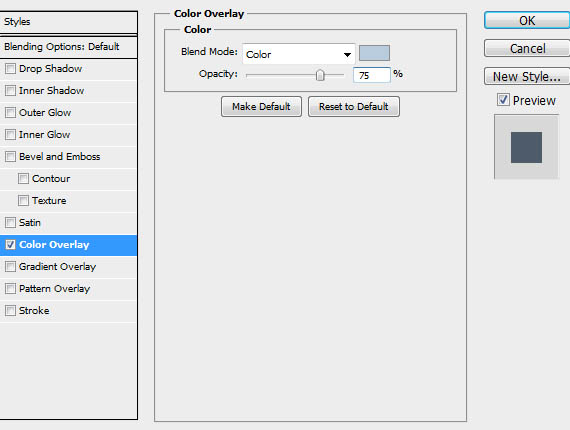Click the Styles header in list

69,22
